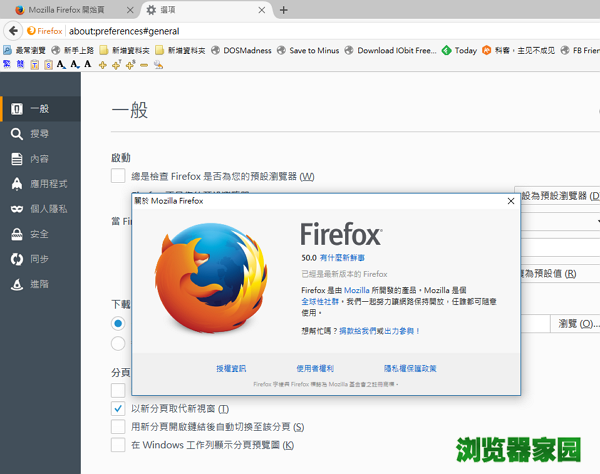Open the 同步 (Sync) panel
This screenshot has width=600, height=474.
coord(38,259)
